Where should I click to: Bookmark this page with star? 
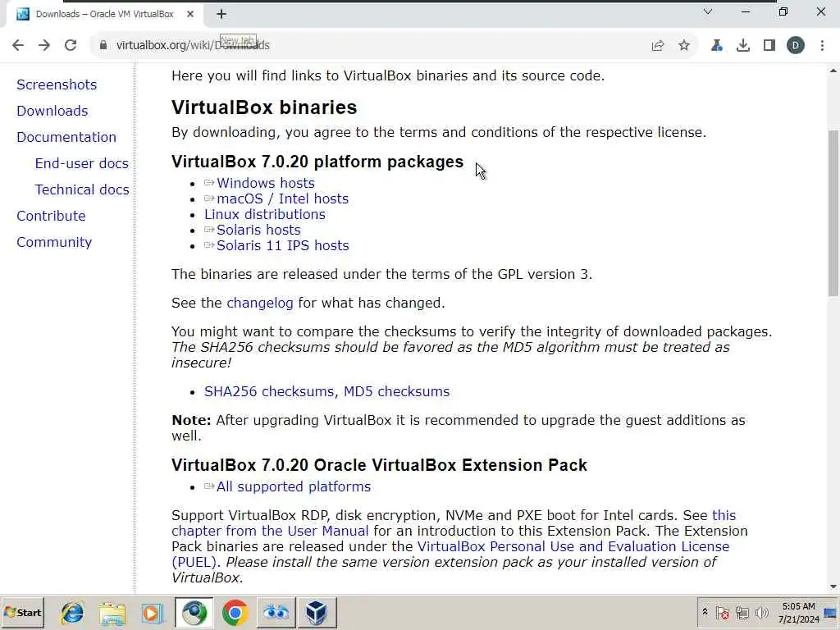click(x=684, y=46)
